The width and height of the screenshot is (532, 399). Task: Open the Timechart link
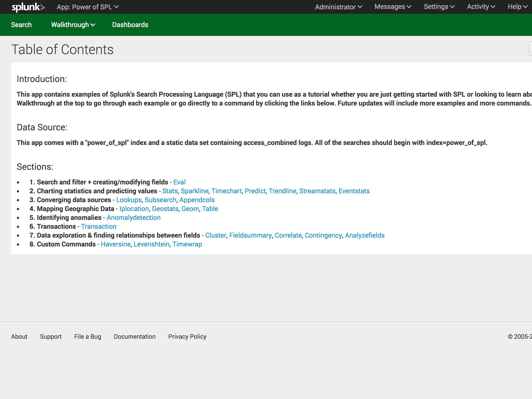point(227,191)
